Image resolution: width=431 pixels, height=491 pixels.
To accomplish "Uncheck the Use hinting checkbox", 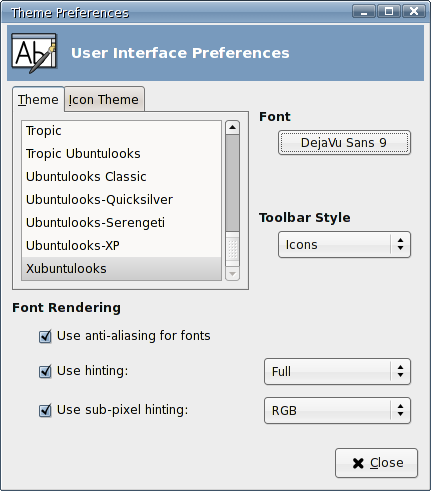I will [45, 371].
